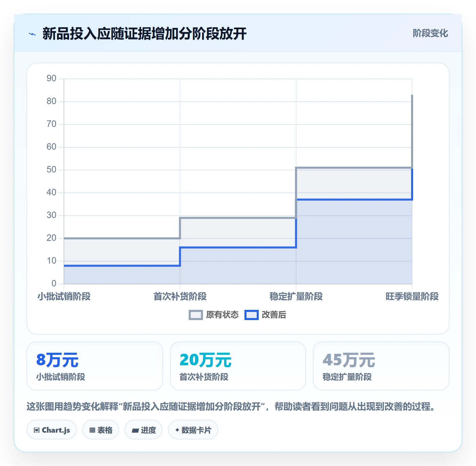Click the y-axis value 90
The image size is (476, 466).
[51, 79]
